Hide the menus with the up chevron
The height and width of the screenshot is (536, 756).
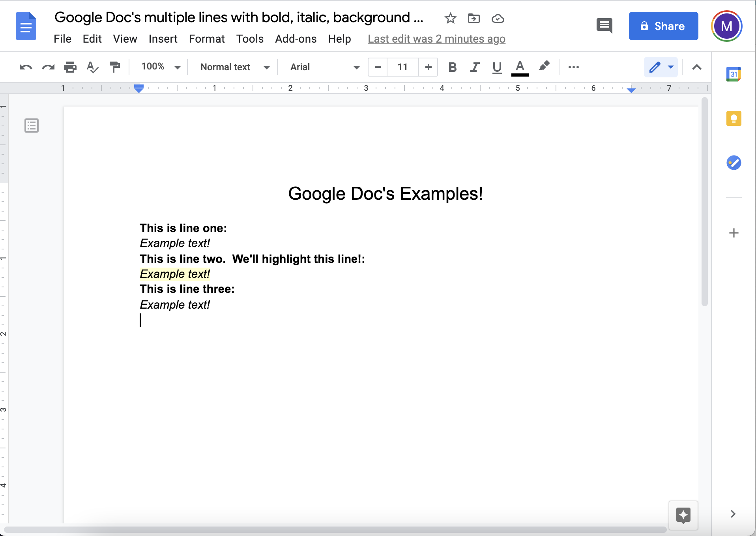(x=697, y=67)
